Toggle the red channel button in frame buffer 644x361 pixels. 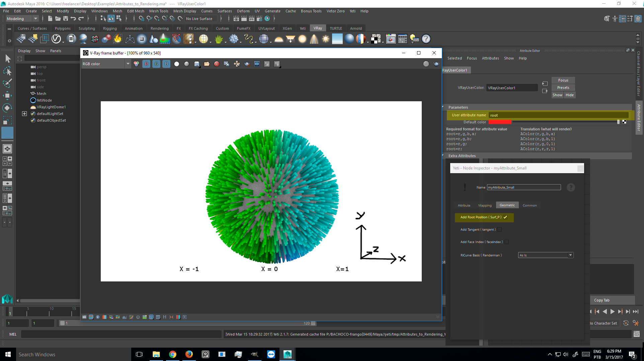pyautogui.click(x=146, y=64)
